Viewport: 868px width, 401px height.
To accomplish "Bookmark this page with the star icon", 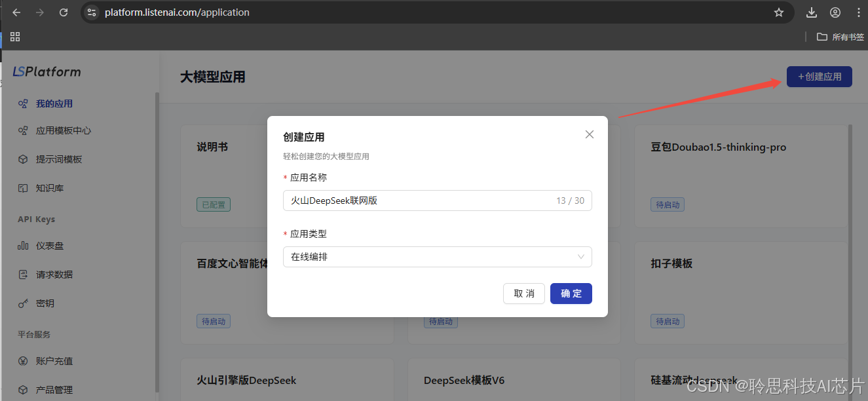I will (x=779, y=12).
